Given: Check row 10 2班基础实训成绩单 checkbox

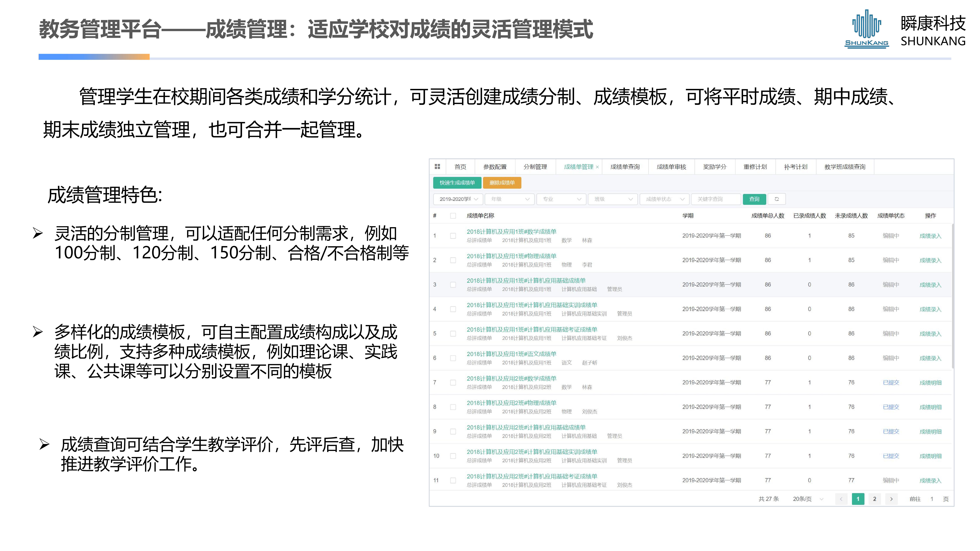Looking at the screenshot, I should (453, 456).
